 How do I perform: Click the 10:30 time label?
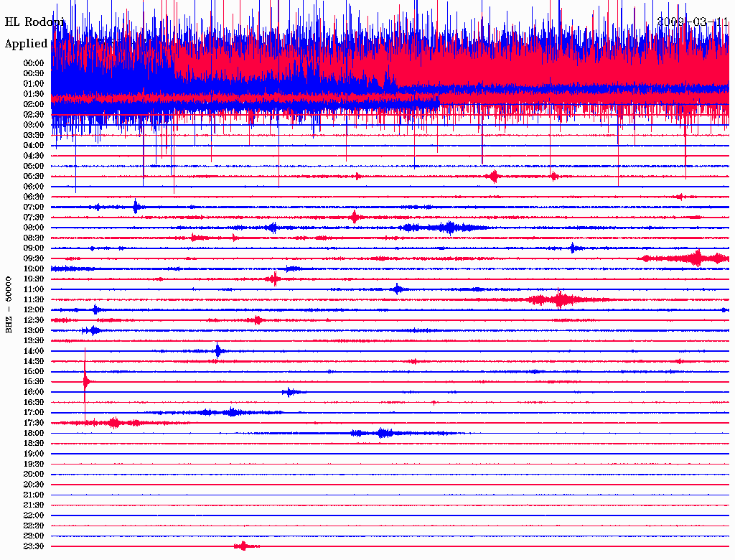(x=33, y=279)
